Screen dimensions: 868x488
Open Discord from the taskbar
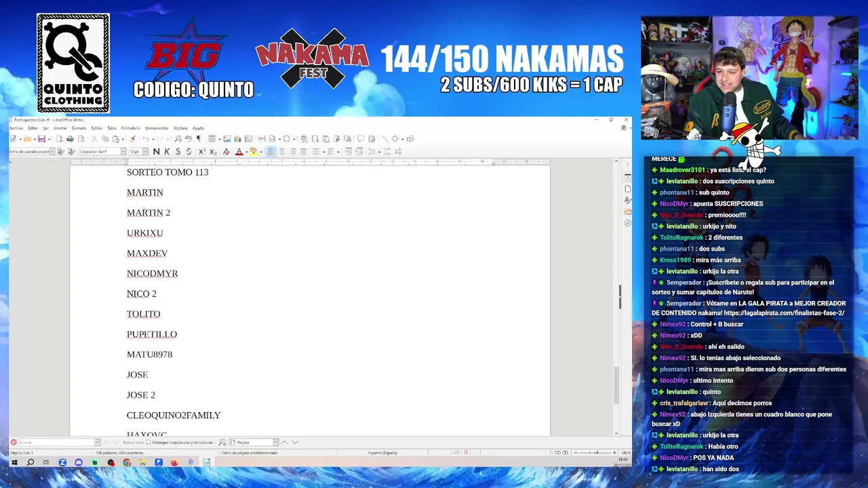point(79,462)
